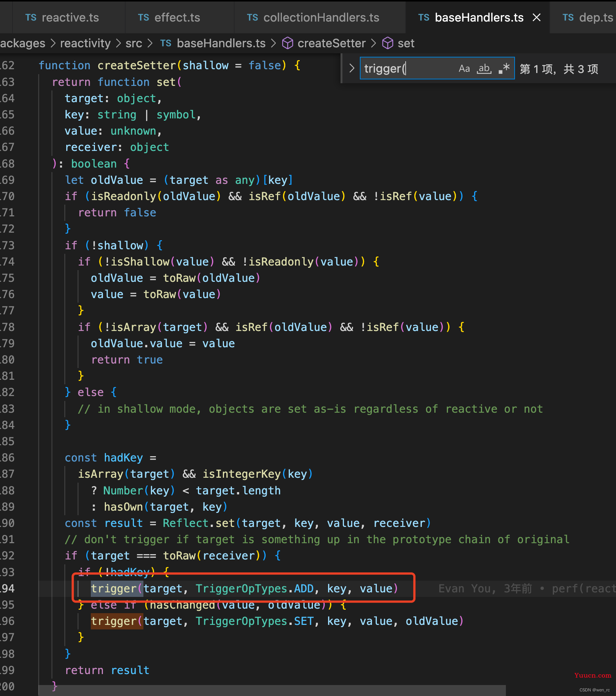The width and height of the screenshot is (616, 696).
Task: Click the TS icon on dep.ts tab
Action: (568, 17)
